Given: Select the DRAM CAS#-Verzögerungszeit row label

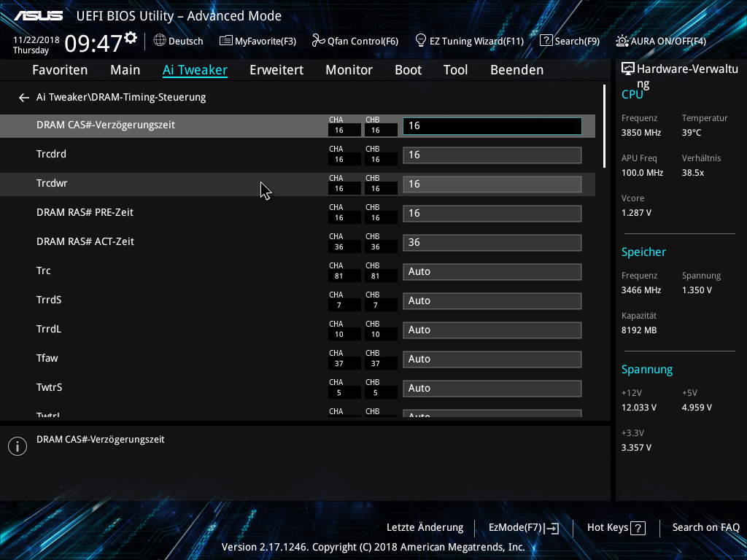Looking at the screenshot, I should click(x=106, y=125).
